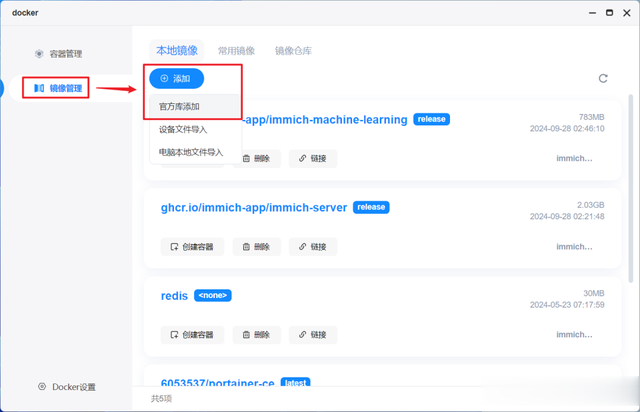This screenshot has width=640, height=412.
Task: Click the blue 添加 button
Action: [x=176, y=78]
